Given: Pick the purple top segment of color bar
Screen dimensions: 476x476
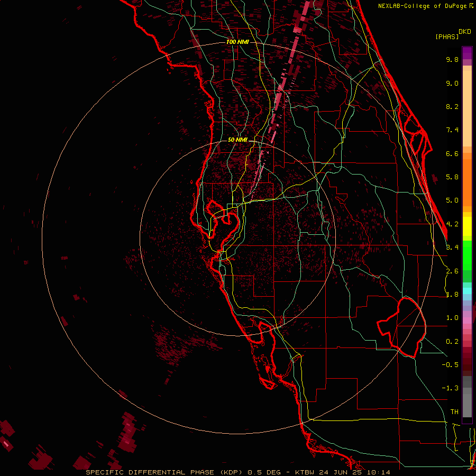Looking at the screenshot, I should [x=467, y=53].
